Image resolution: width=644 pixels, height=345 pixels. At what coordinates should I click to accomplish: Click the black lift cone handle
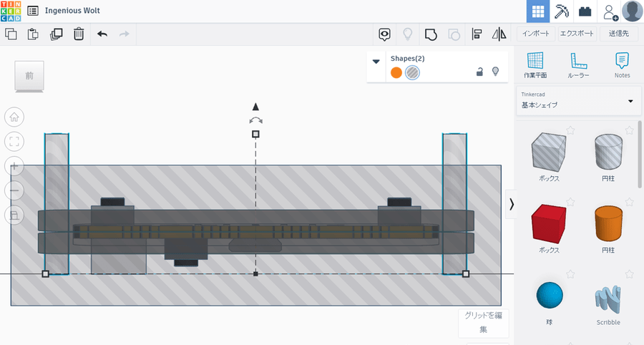pyautogui.click(x=255, y=107)
